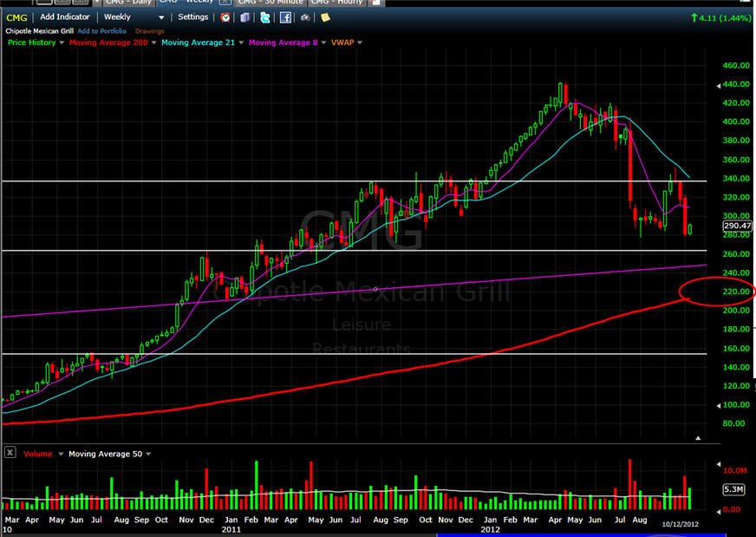Expand the Moving Average 200 options arrow

click(x=153, y=43)
